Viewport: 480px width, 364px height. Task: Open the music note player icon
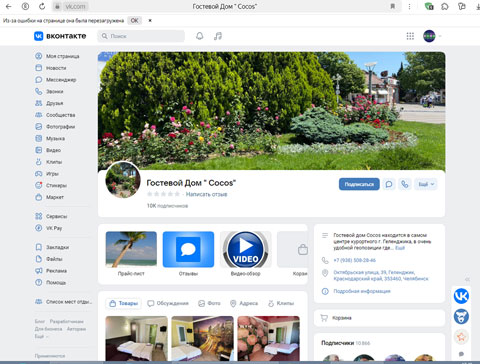[x=218, y=36]
